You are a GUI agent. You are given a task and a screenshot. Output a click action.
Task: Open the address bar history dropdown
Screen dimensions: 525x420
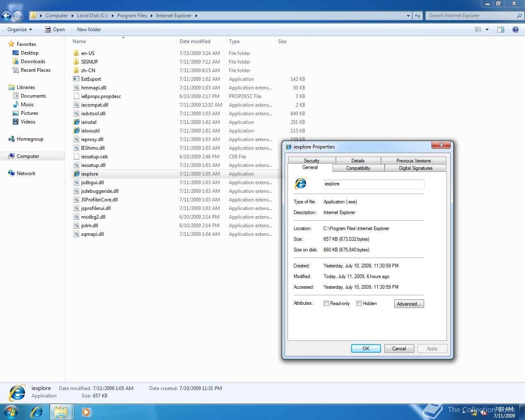(408, 16)
